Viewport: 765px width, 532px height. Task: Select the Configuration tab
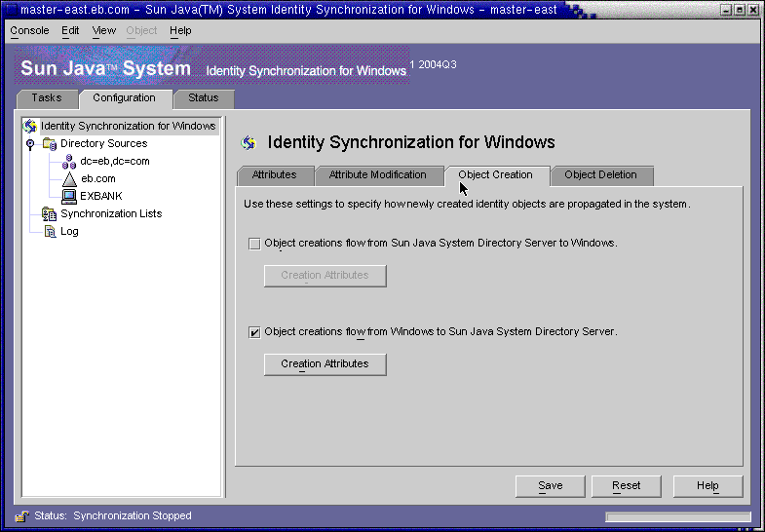click(125, 98)
